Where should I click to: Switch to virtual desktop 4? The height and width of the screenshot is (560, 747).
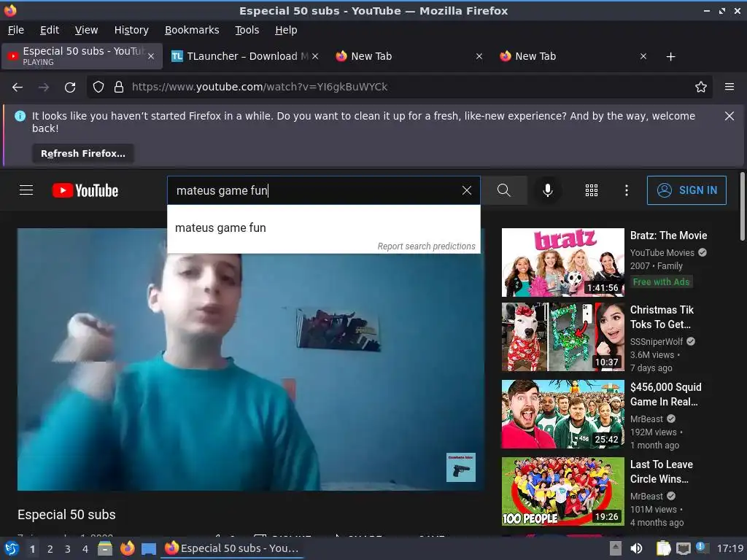85,549
